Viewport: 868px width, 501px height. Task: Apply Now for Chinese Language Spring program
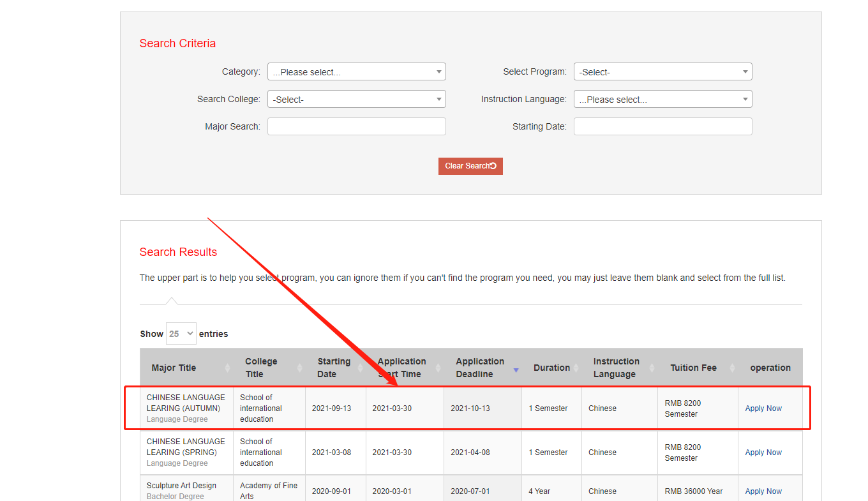coord(763,452)
